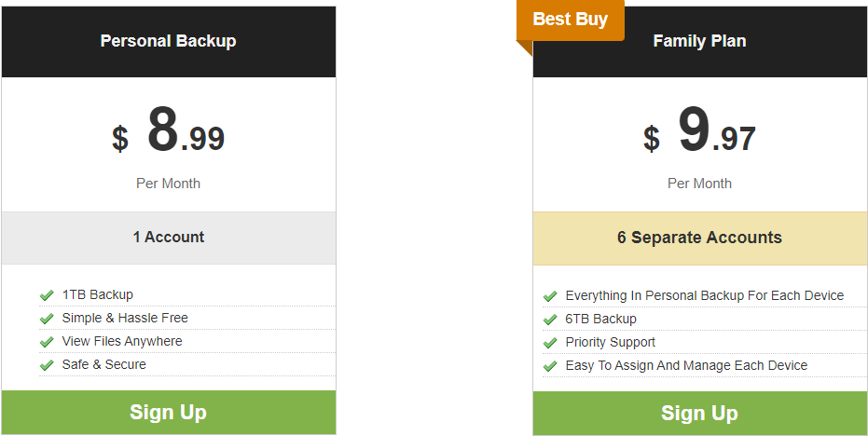
Task: Sign up for the Personal Backup plan
Action: pyautogui.click(x=168, y=413)
